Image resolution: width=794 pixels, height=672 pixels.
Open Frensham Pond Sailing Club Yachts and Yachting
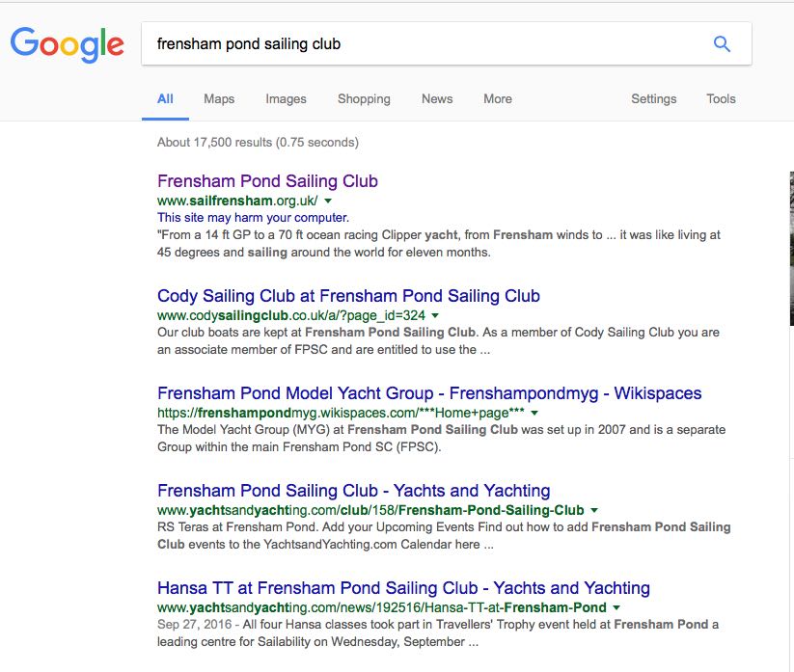tap(353, 491)
